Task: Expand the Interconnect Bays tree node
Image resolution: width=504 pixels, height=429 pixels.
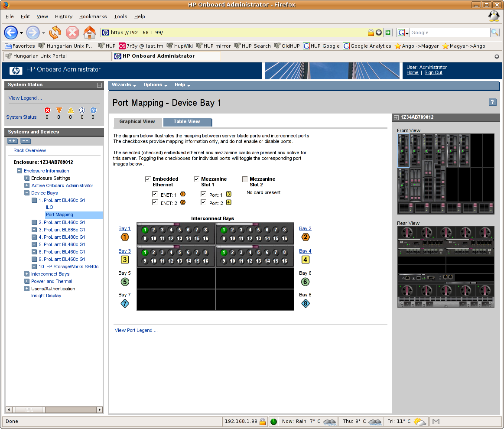Action: pos(27,274)
